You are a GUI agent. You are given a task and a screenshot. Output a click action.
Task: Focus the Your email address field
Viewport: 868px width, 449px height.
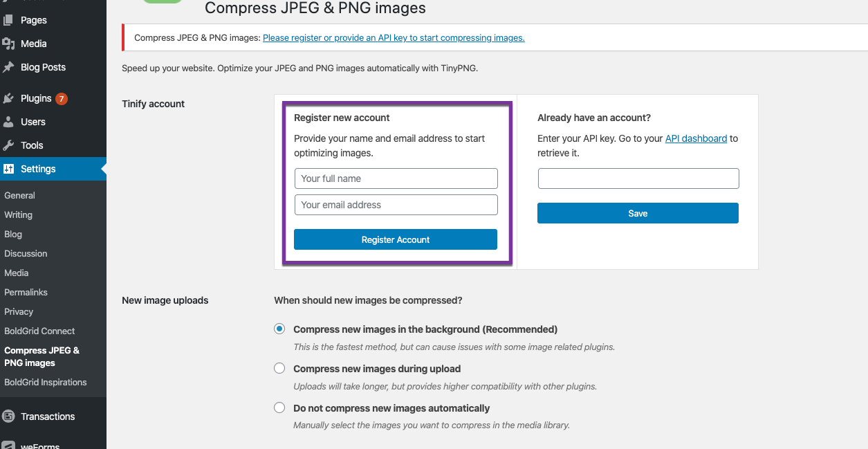[x=396, y=205]
